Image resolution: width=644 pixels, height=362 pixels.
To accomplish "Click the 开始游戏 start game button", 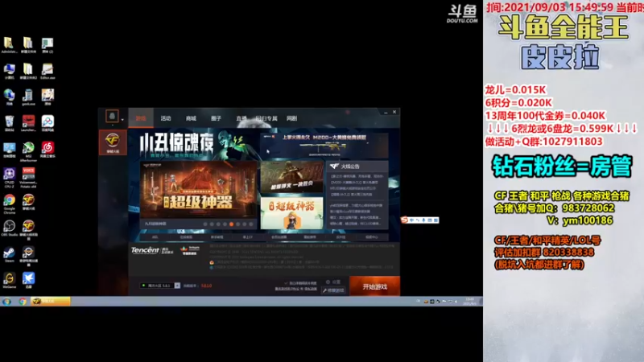I will (374, 286).
